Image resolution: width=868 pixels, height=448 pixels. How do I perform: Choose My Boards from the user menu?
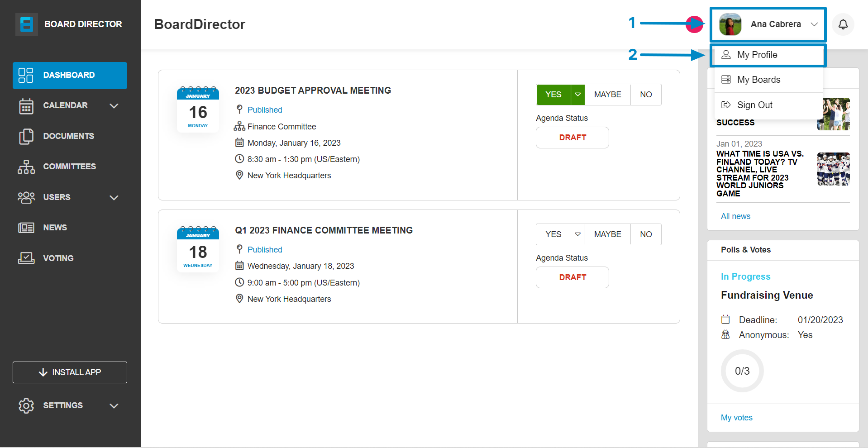click(768, 80)
